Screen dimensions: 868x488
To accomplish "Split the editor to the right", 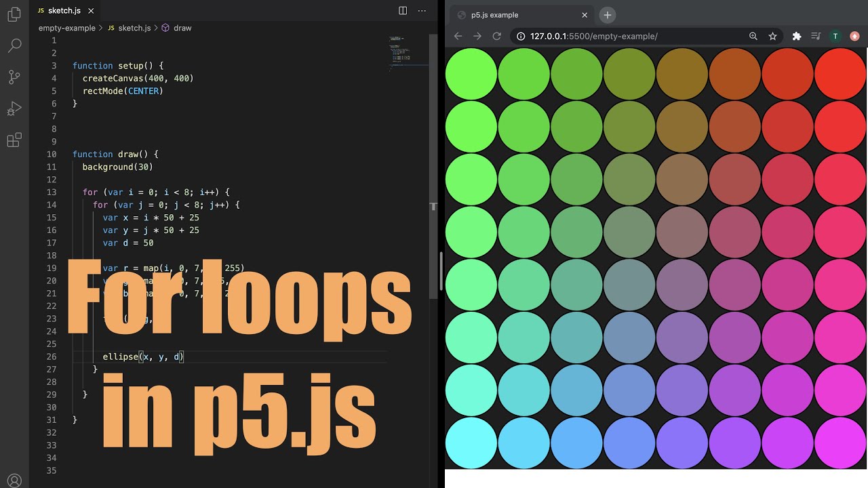I will (403, 10).
